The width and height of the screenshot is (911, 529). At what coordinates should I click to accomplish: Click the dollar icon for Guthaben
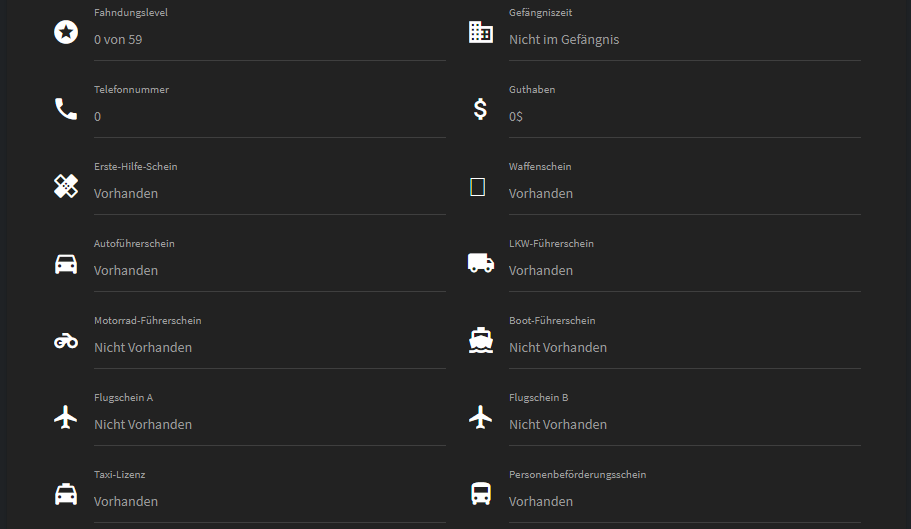(x=481, y=109)
